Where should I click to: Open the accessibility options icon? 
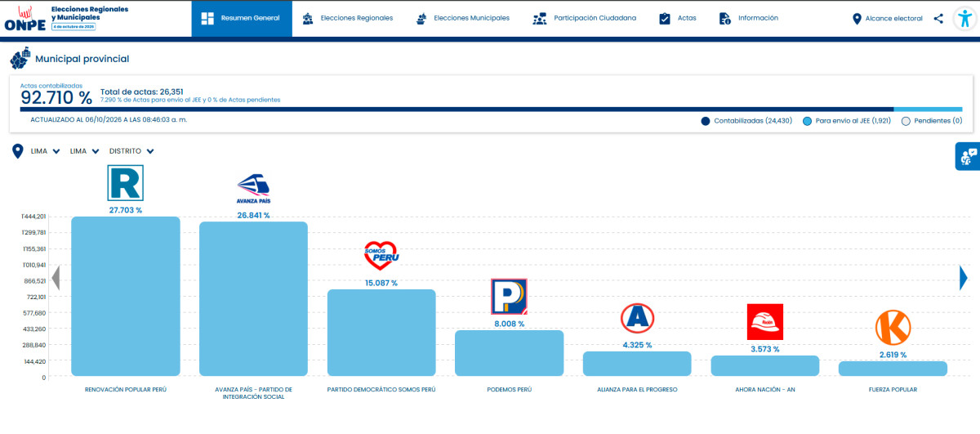coord(964,18)
